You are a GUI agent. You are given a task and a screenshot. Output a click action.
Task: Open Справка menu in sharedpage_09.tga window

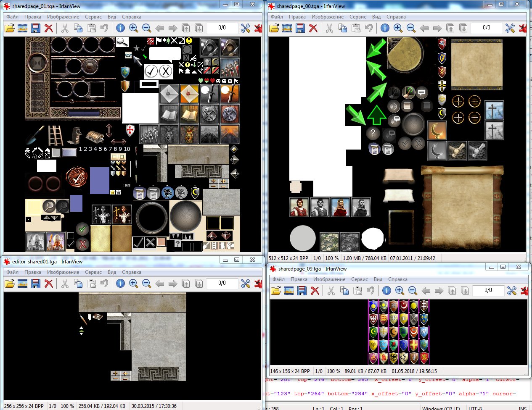pyautogui.click(x=398, y=279)
